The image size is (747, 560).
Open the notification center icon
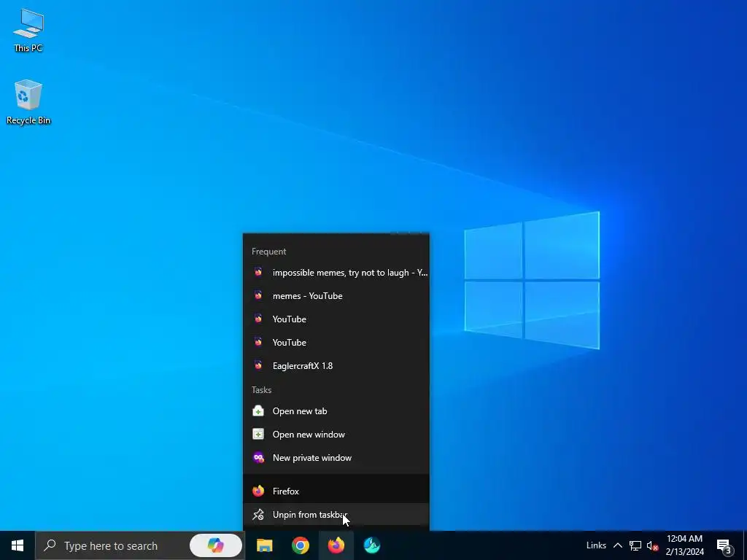tap(724, 545)
